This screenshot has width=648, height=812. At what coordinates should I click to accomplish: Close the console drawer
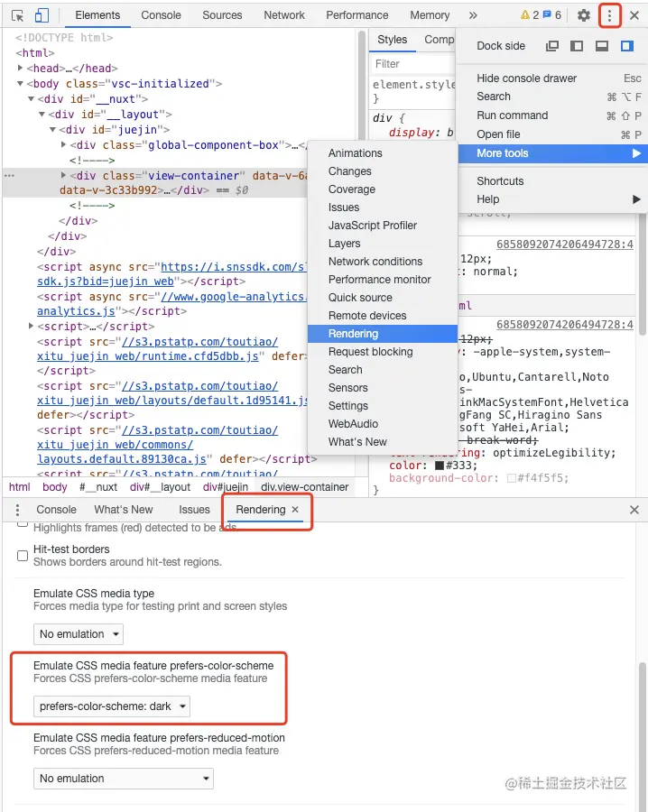(634, 510)
